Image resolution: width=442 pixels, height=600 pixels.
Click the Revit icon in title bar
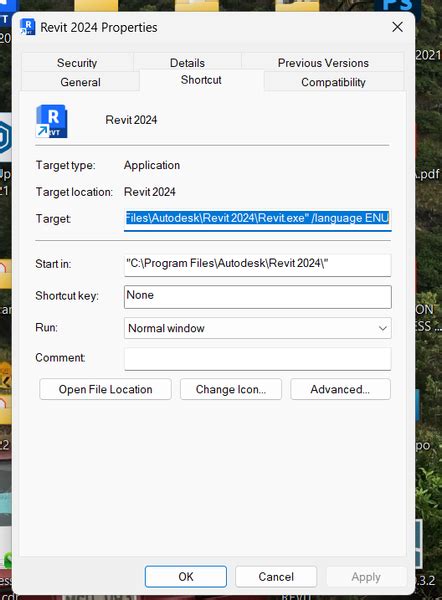tap(28, 27)
